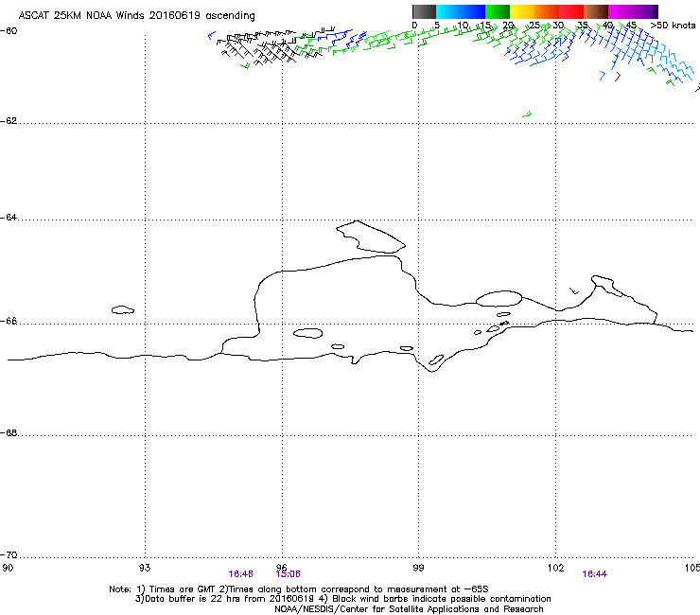Click the note 'Times are GMT'
The height and width of the screenshot is (615, 700).
coord(182,589)
